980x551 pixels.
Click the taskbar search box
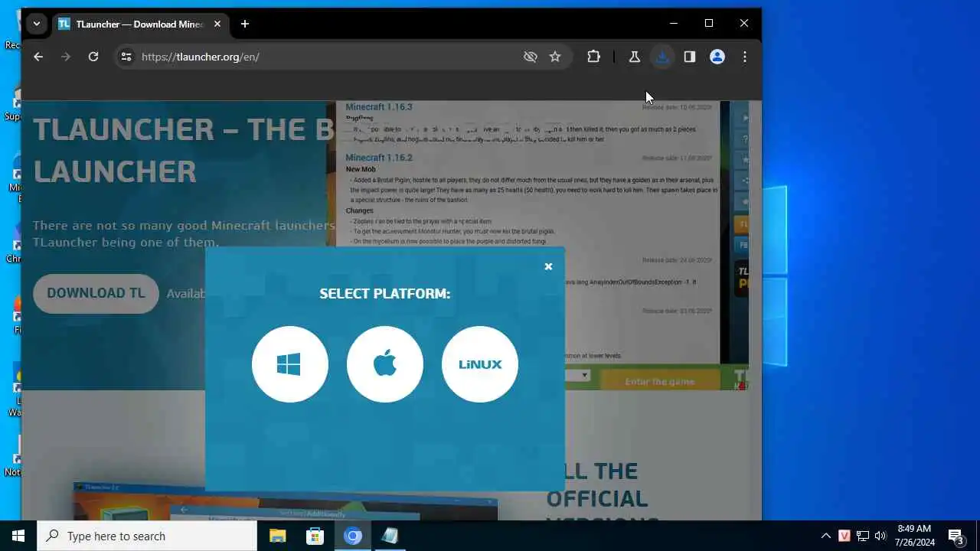pyautogui.click(x=147, y=536)
